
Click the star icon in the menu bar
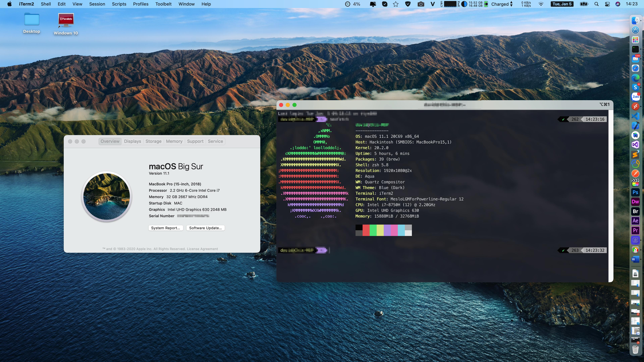tap(396, 4)
